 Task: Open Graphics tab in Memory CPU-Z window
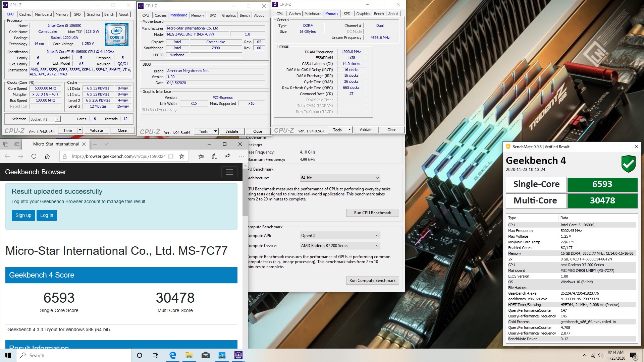[x=363, y=14]
